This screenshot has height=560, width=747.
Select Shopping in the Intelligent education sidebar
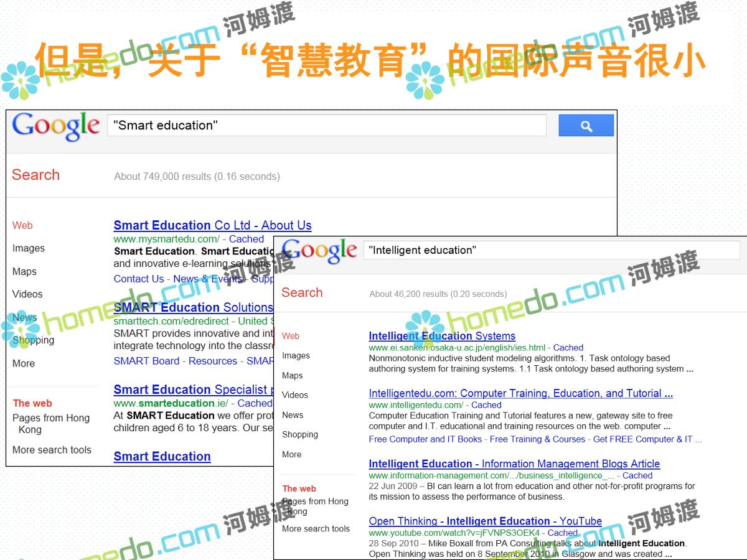[300, 435]
